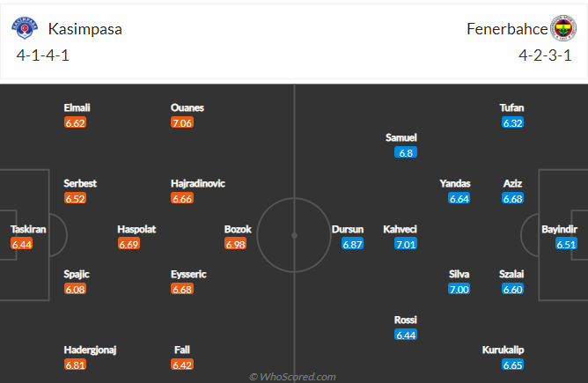Select Ouanes rating badge 7.06

(182, 122)
